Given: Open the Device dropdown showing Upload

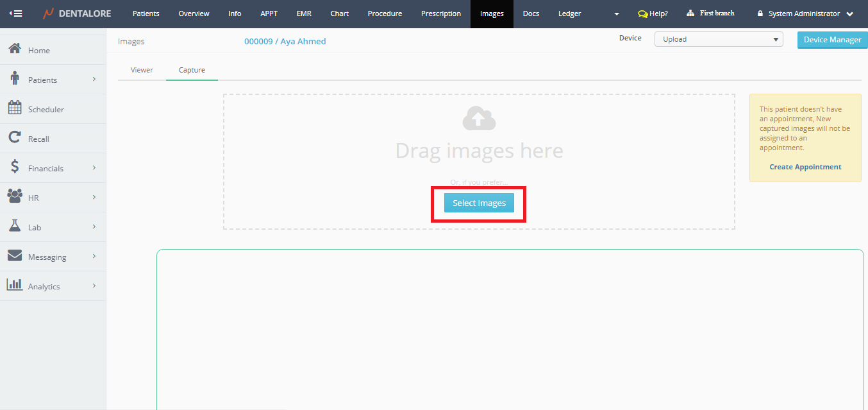Looking at the screenshot, I should [718, 39].
